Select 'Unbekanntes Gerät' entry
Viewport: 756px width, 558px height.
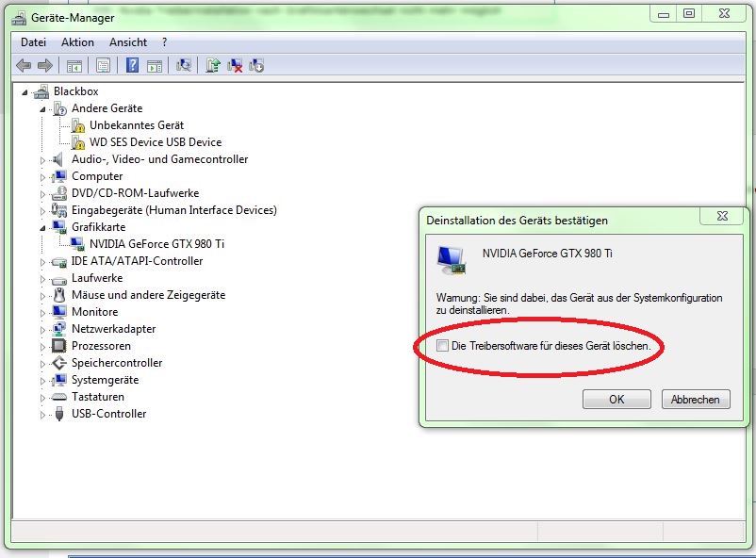pyautogui.click(x=137, y=125)
